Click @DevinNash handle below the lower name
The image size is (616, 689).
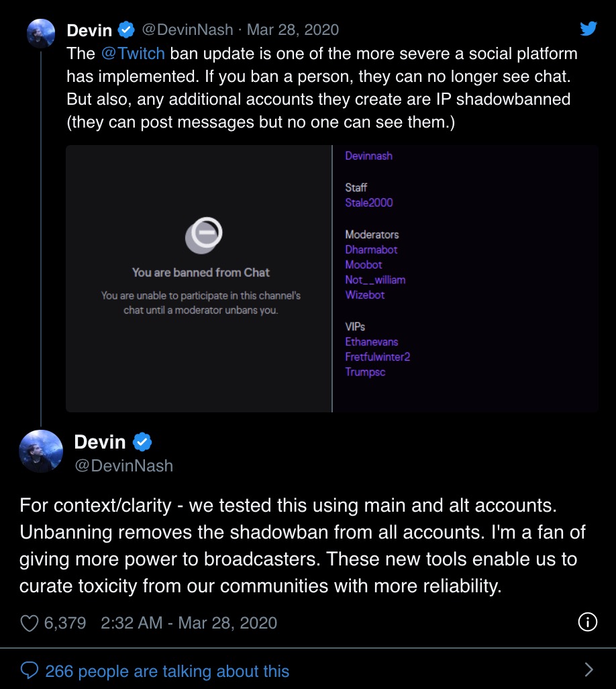click(x=124, y=466)
